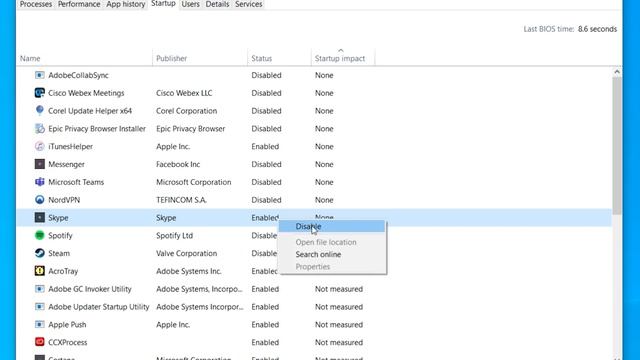Click the Skype row icon
640x360 pixels.
[40, 218]
